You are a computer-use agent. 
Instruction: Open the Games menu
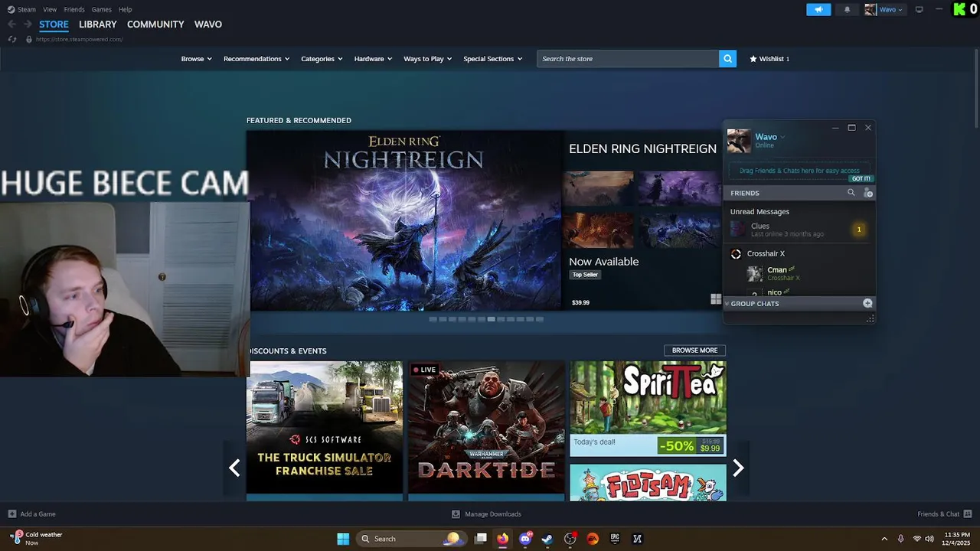pos(101,9)
